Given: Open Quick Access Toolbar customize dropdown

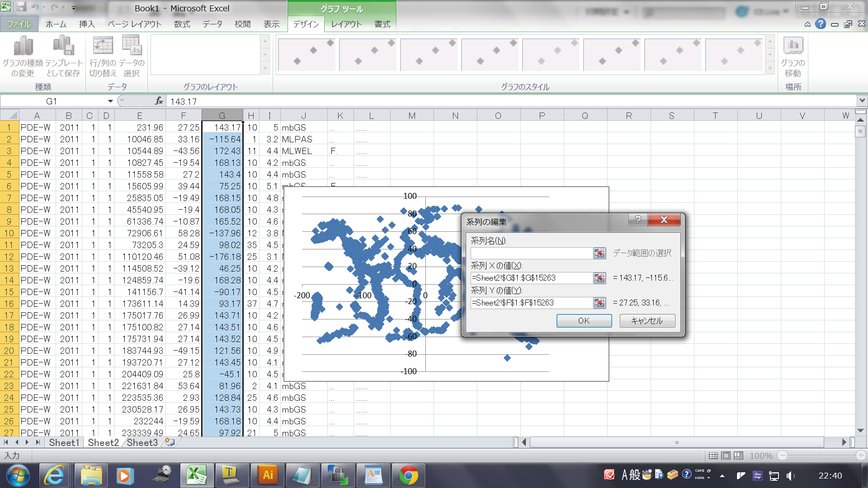Looking at the screenshot, I should point(73,8).
